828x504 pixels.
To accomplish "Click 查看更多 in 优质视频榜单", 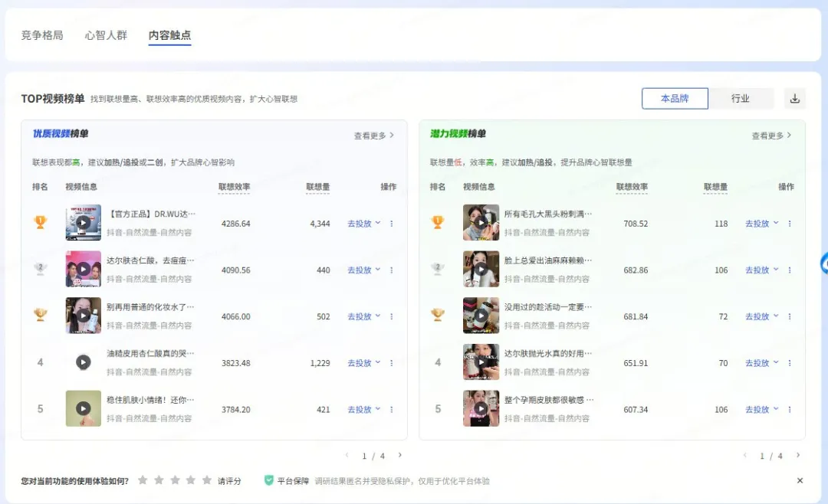I will pos(373,136).
